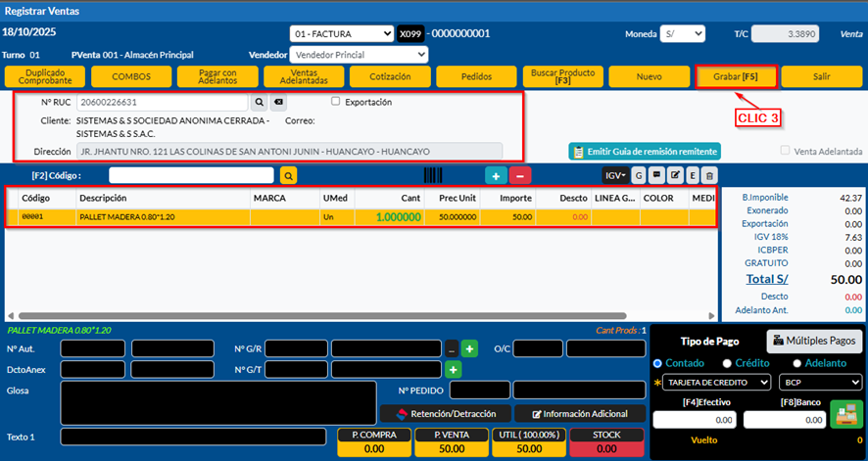
Task: Open the BCP bank dropdown
Action: (x=820, y=383)
